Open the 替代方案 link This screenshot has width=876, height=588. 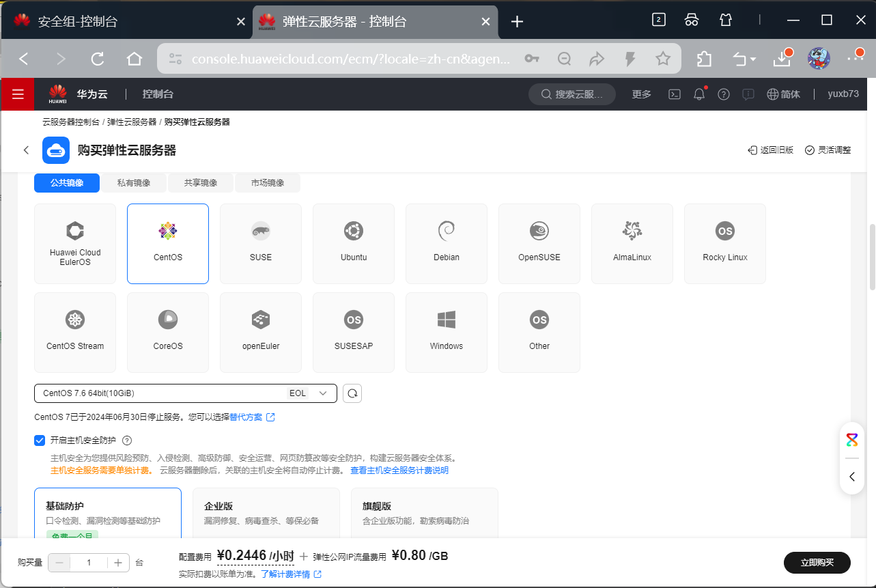[252, 417]
